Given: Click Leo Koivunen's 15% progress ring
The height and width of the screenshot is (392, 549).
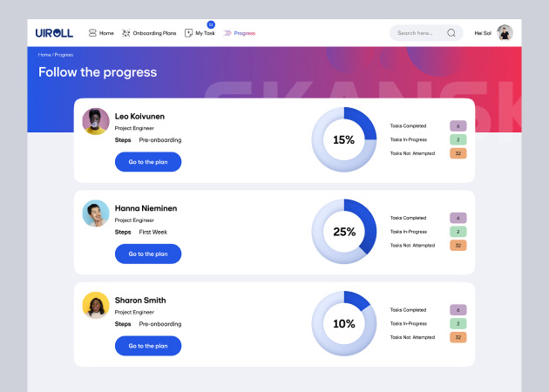Looking at the screenshot, I should (344, 139).
